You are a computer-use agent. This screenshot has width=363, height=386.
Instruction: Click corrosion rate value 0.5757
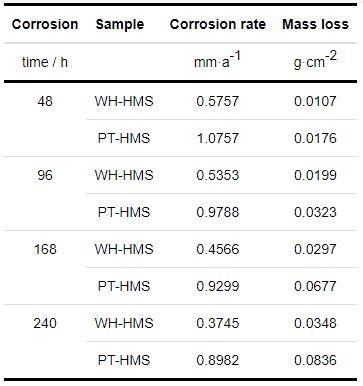click(x=218, y=101)
